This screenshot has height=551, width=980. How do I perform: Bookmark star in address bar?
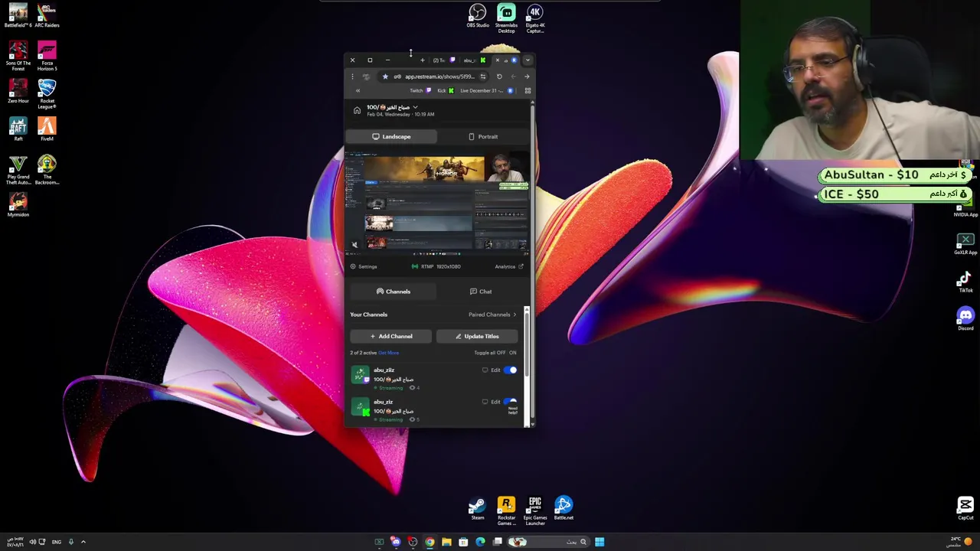click(385, 77)
